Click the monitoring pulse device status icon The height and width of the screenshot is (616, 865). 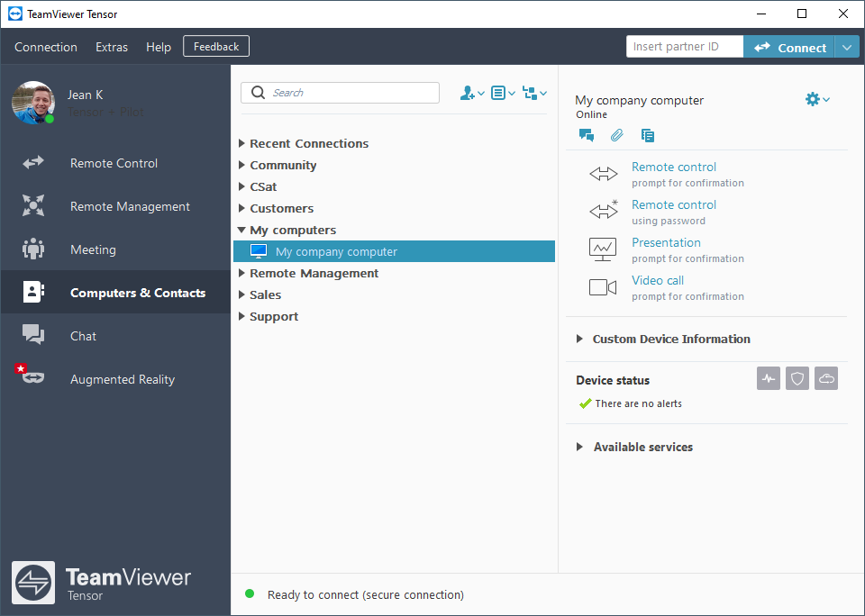pyautogui.click(x=769, y=378)
